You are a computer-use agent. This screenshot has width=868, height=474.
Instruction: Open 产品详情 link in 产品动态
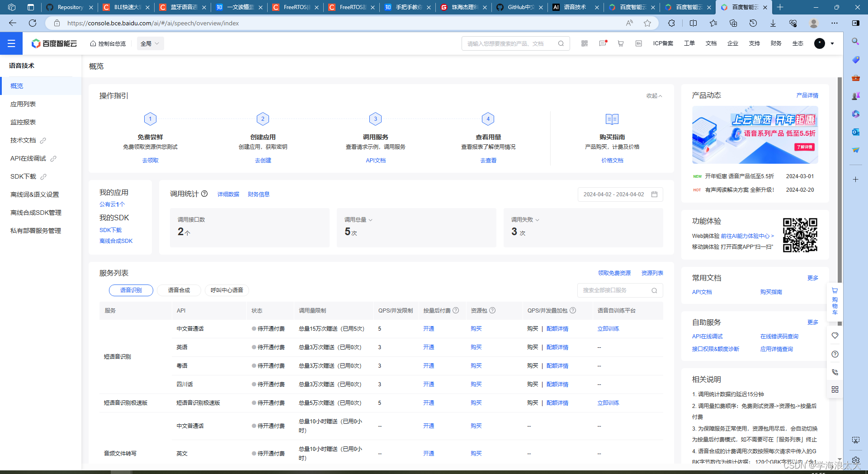point(807,95)
